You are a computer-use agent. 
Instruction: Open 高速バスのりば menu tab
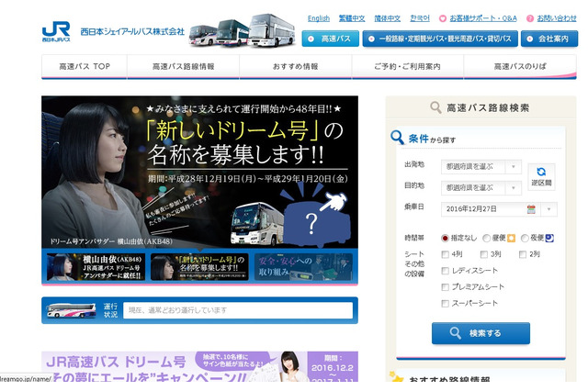(x=520, y=67)
